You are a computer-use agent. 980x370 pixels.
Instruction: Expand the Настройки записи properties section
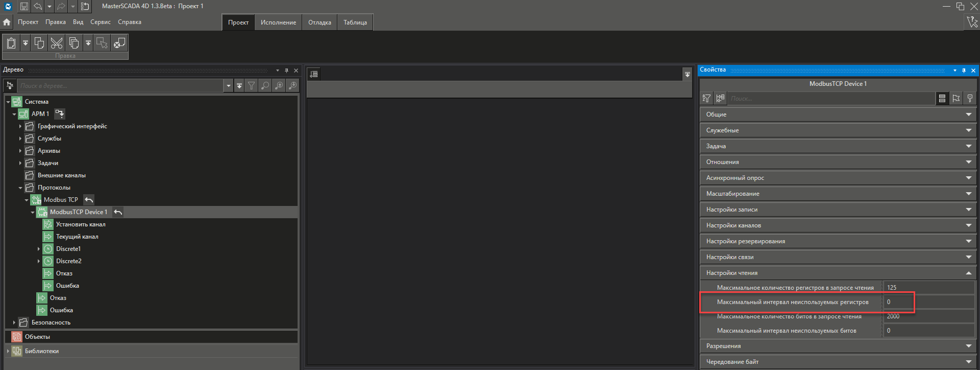point(838,210)
